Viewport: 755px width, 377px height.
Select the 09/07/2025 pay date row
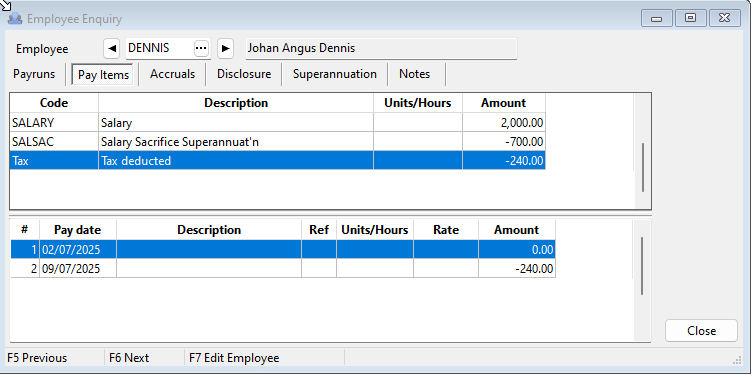[283, 268]
